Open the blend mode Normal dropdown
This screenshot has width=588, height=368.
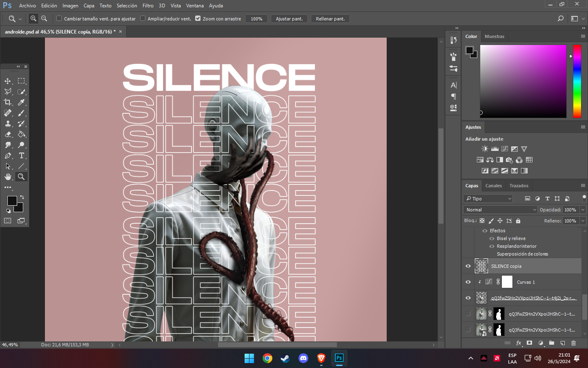pos(500,210)
